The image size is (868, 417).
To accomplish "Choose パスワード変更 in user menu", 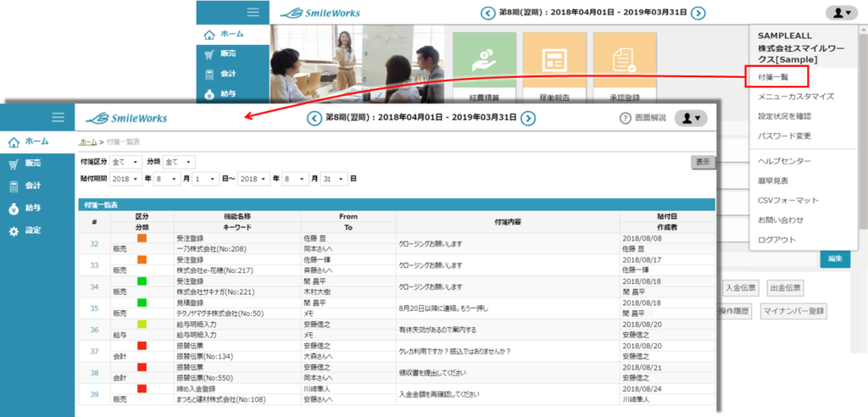I will [x=784, y=136].
